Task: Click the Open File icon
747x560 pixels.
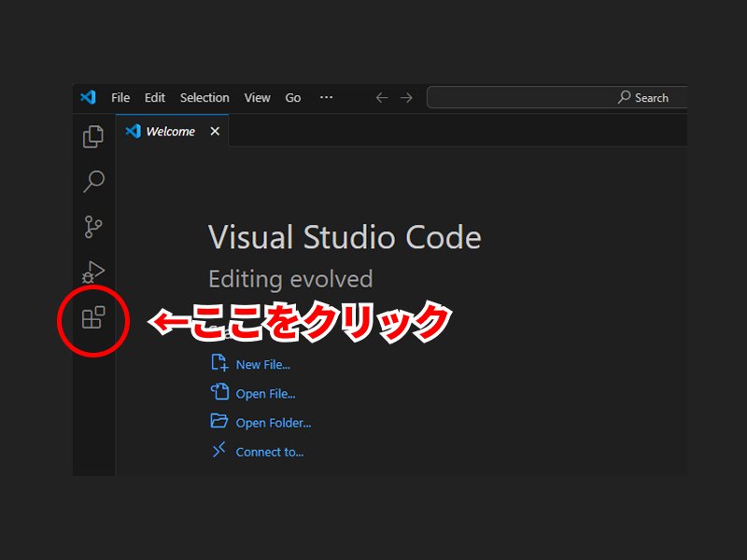Action: (219, 392)
